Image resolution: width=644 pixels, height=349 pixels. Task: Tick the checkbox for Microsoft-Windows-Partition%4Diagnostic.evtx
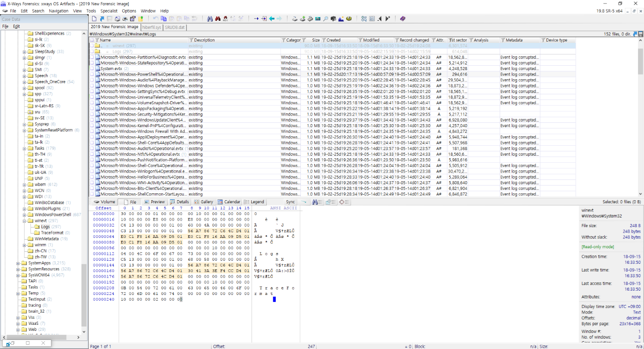pyautogui.click(x=92, y=57)
